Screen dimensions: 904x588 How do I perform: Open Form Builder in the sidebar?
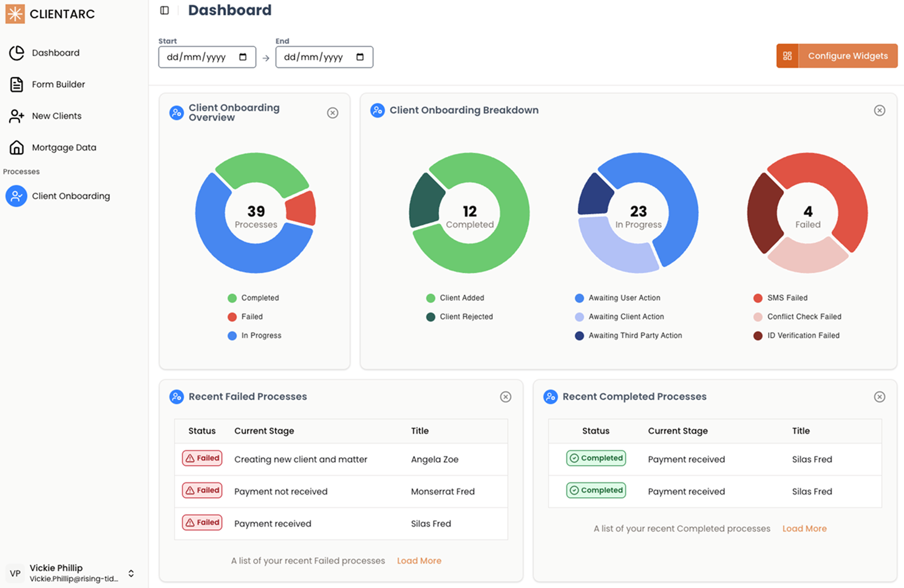[x=58, y=84]
